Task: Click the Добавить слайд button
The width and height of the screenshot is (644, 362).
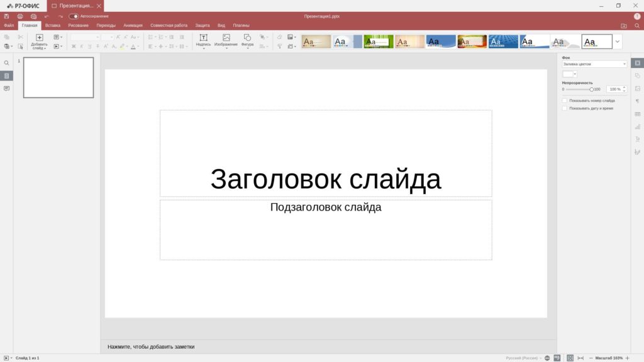Action: click(39, 41)
